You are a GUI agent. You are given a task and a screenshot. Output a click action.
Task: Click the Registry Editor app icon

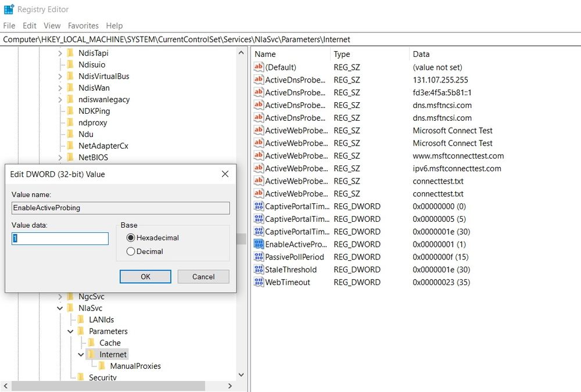click(x=9, y=9)
